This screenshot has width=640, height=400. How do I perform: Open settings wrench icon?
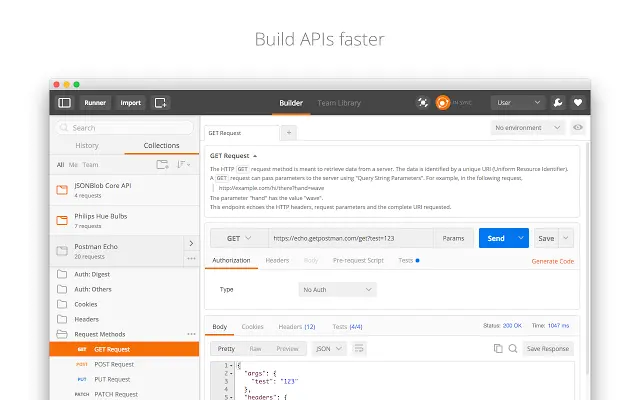click(558, 102)
